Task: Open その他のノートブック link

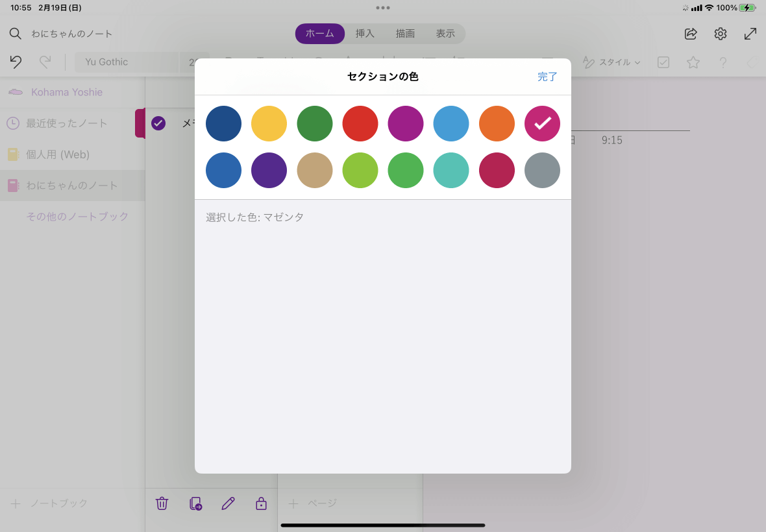Action: coord(77,216)
